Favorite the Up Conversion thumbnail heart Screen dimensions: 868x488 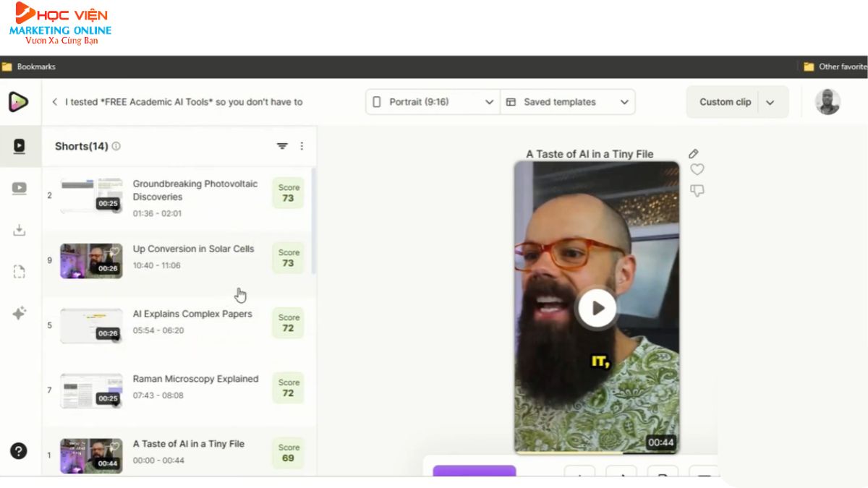(x=114, y=252)
